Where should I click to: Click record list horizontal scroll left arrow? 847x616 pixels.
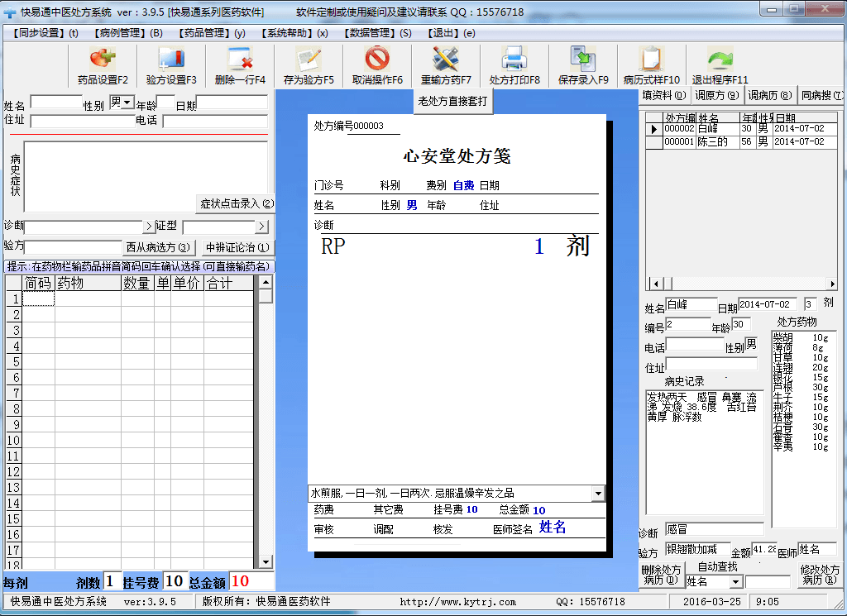click(656, 284)
